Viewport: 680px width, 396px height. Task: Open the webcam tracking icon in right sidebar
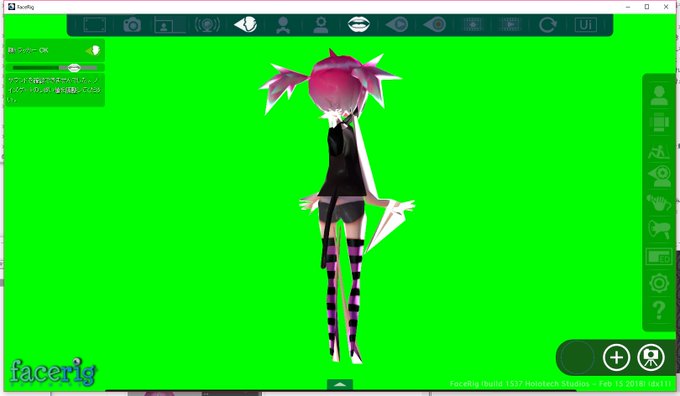659,177
